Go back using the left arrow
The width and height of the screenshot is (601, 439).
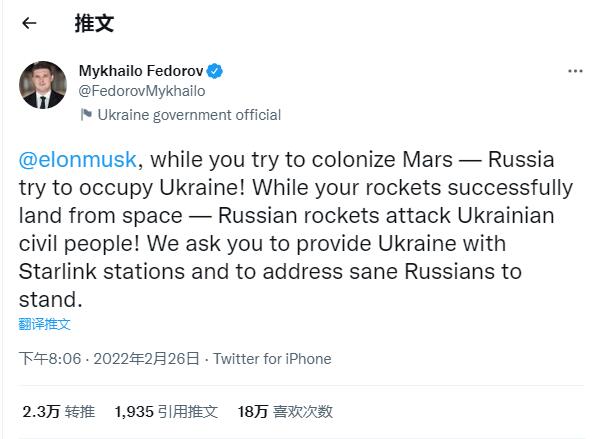(29, 23)
